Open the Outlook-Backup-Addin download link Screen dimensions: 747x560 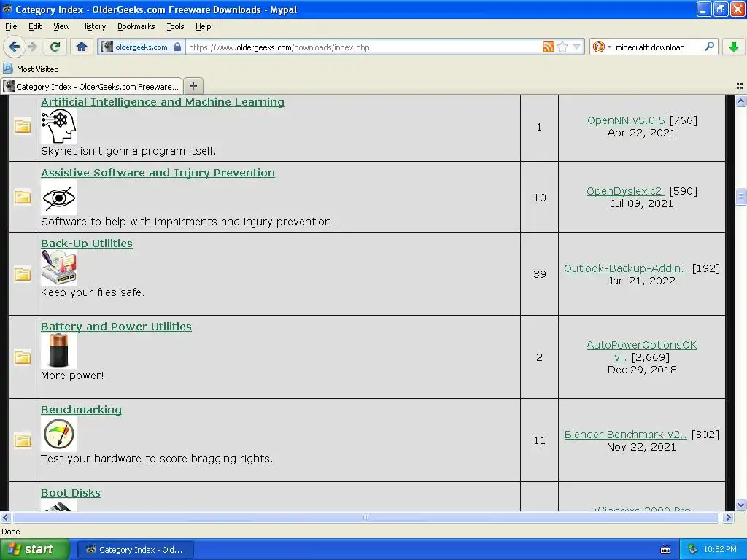(625, 268)
